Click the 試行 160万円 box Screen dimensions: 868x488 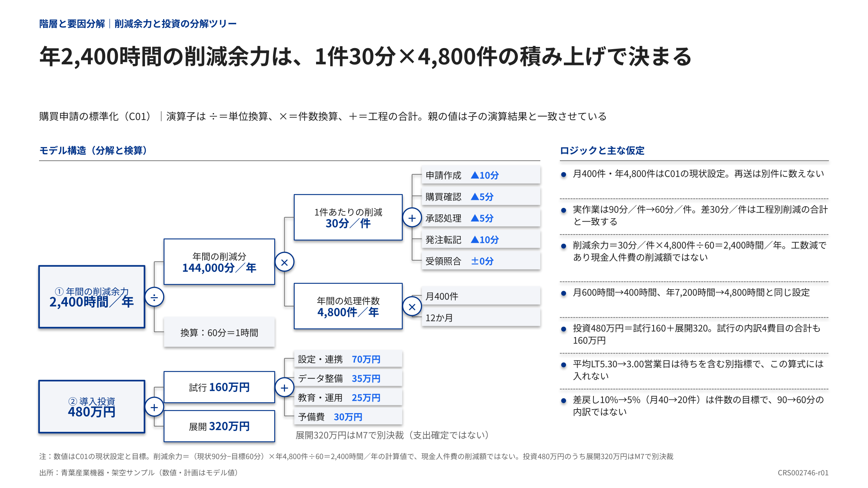(219, 387)
